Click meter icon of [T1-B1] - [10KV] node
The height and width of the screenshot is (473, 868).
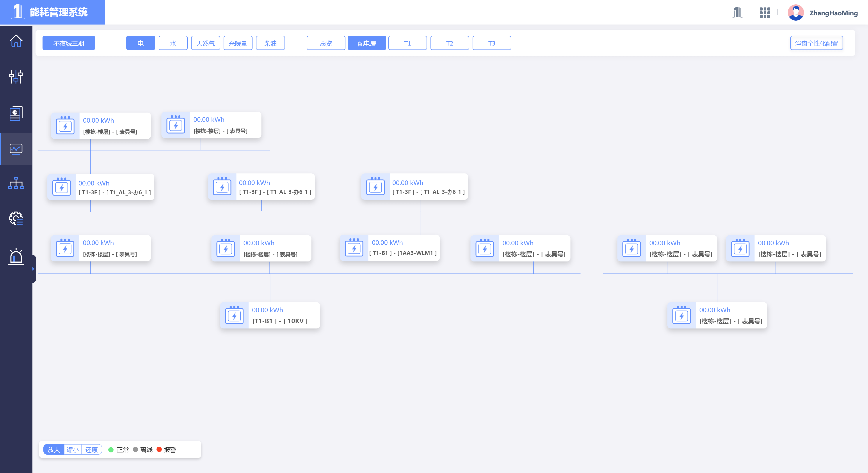pyautogui.click(x=234, y=315)
